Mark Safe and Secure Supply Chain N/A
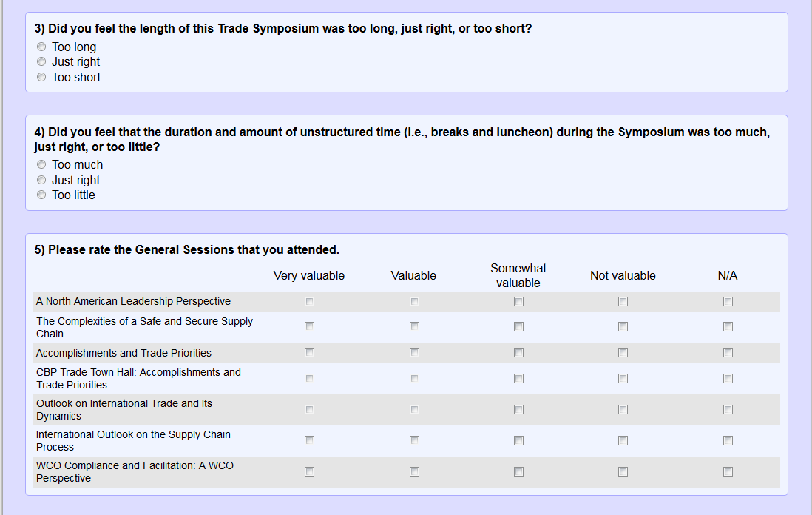 click(x=728, y=327)
